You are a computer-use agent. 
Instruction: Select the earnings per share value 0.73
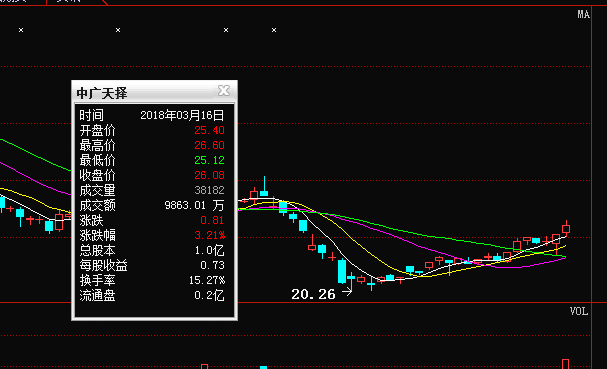click(212, 265)
